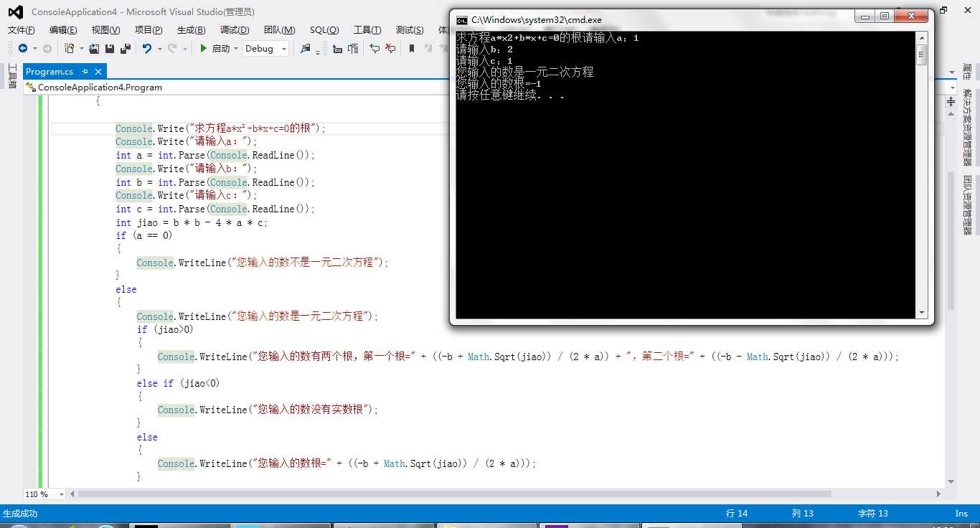Viewport: 980px width, 528px height.
Task: Open the 团队(M) menu
Action: click(279, 29)
